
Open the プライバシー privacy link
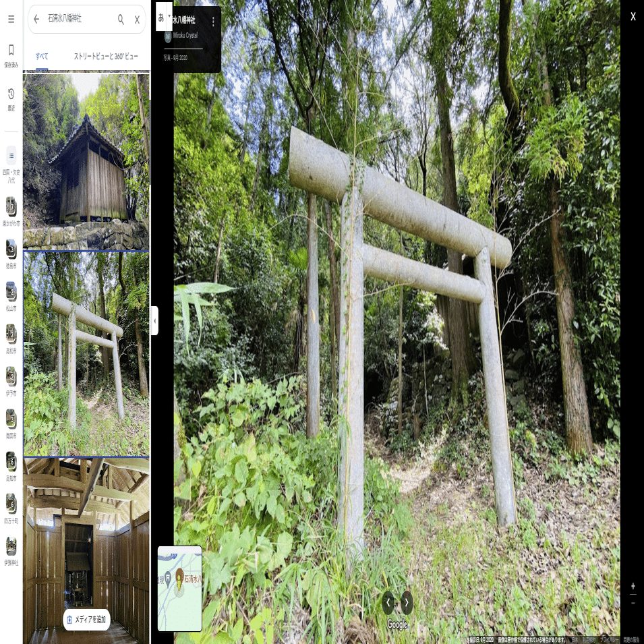609,639
